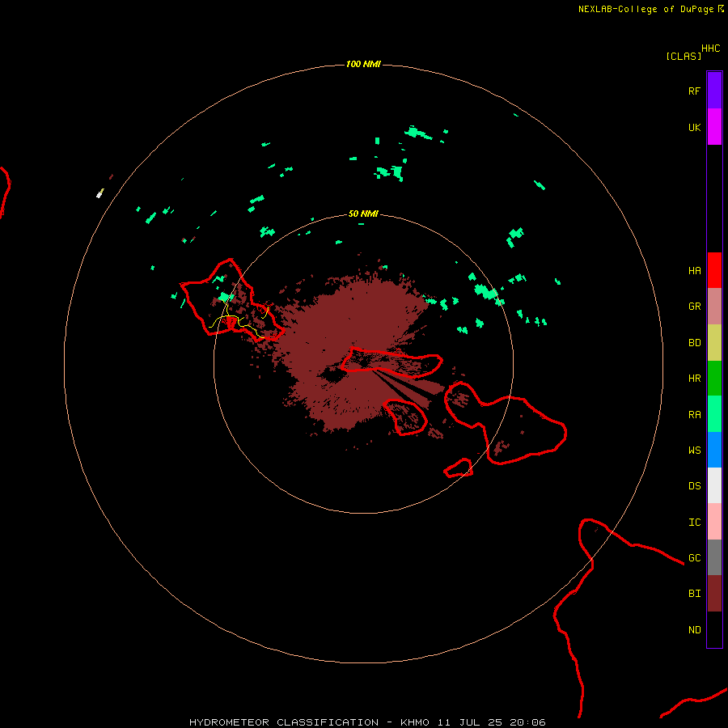
Task: Pick the RA light green legend swatch
Action: pos(714,414)
